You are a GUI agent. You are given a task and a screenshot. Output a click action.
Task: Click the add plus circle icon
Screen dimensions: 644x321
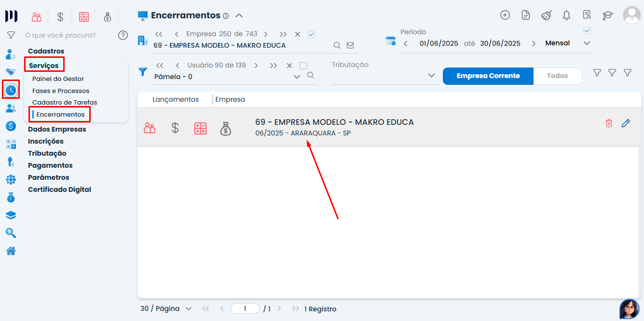pyautogui.click(x=505, y=15)
